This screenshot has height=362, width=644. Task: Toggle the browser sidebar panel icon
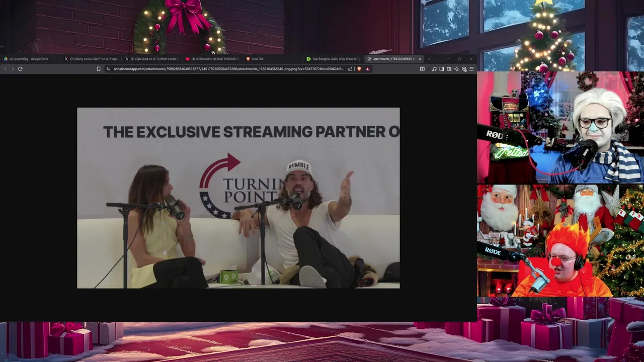tap(441, 69)
